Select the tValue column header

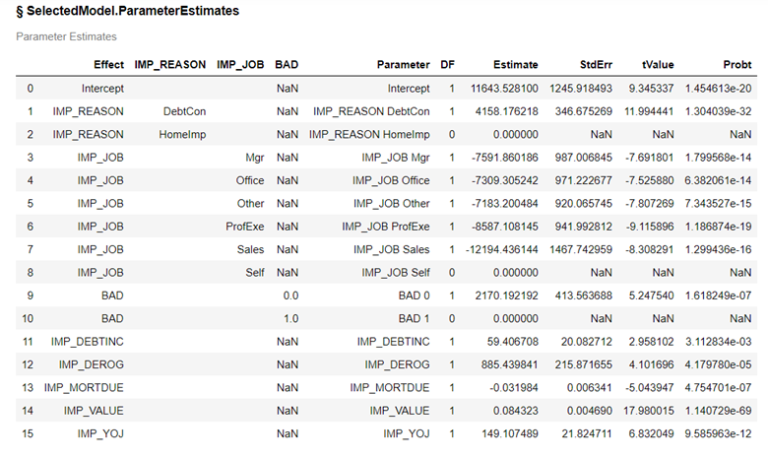[x=656, y=65]
